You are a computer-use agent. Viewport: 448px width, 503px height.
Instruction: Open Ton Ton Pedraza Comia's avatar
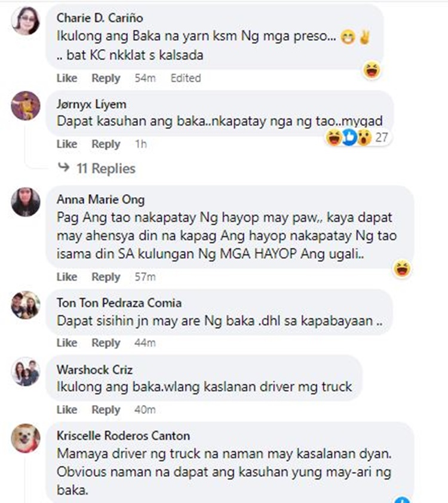tap(26, 305)
